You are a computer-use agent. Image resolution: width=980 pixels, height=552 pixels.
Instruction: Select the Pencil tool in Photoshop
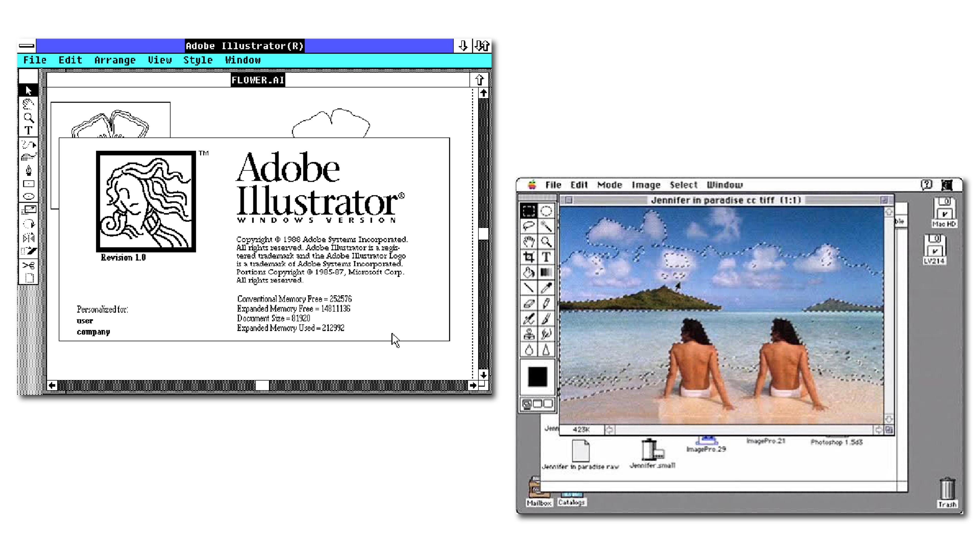[x=546, y=303]
